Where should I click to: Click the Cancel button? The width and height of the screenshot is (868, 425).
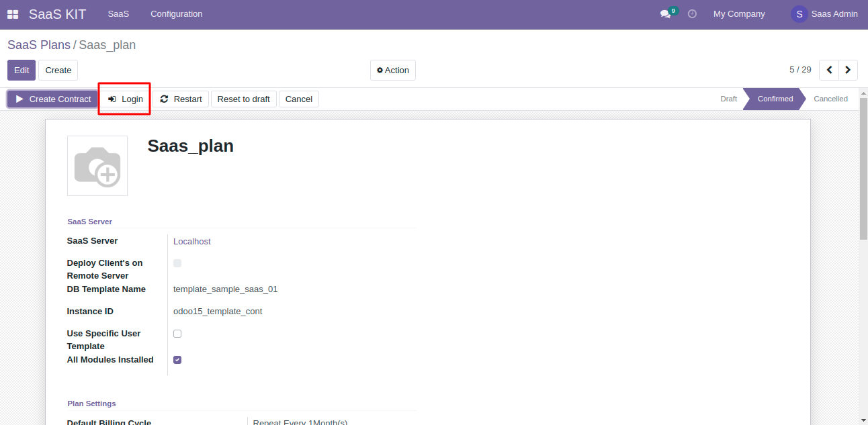(x=299, y=99)
